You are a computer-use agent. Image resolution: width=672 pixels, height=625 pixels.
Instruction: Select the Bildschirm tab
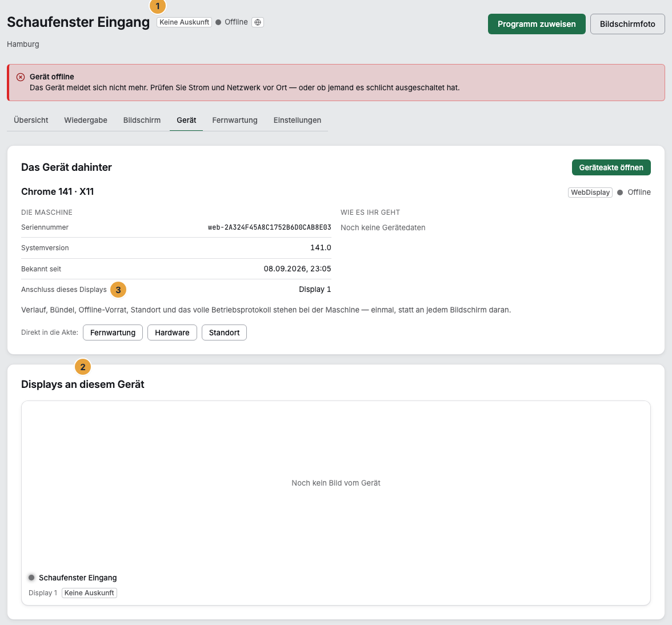[142, 121]
